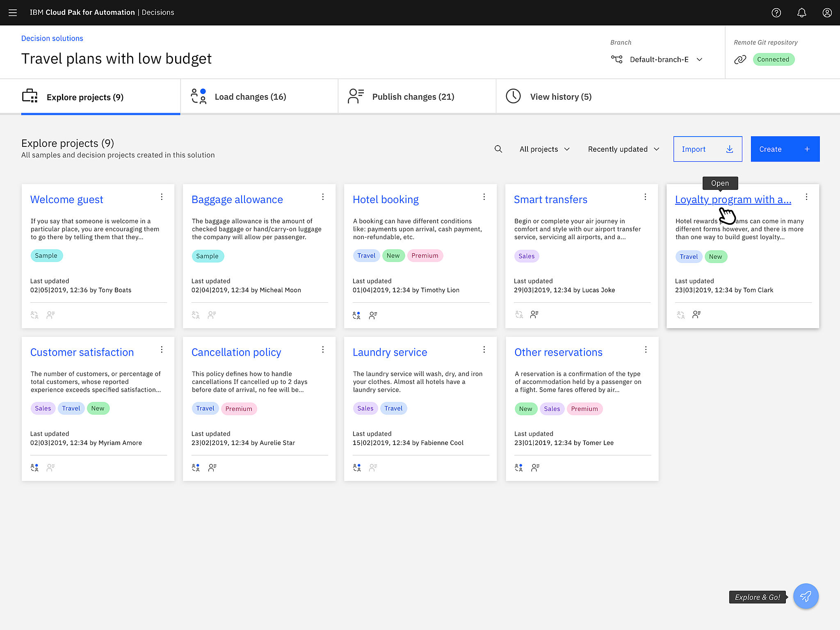840x630 pixels.
Task: Click publish changes icon on Smart transfers card
Action: pyautogui.click(x=534, y=315)
